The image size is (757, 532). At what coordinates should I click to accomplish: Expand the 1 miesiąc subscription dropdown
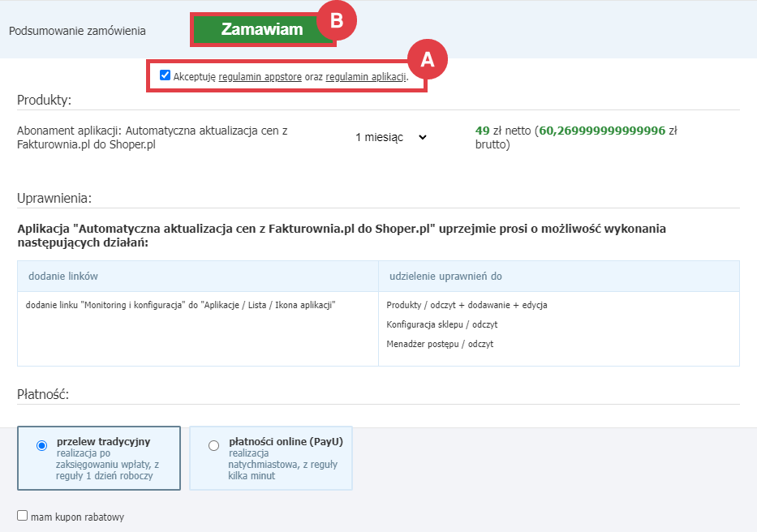390,137
